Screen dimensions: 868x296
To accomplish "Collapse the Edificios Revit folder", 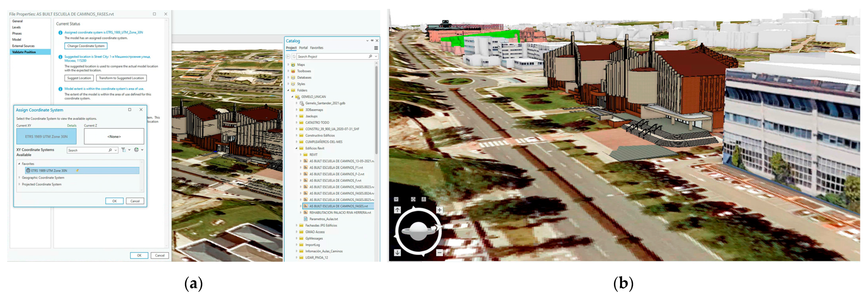I will (297, 148).
